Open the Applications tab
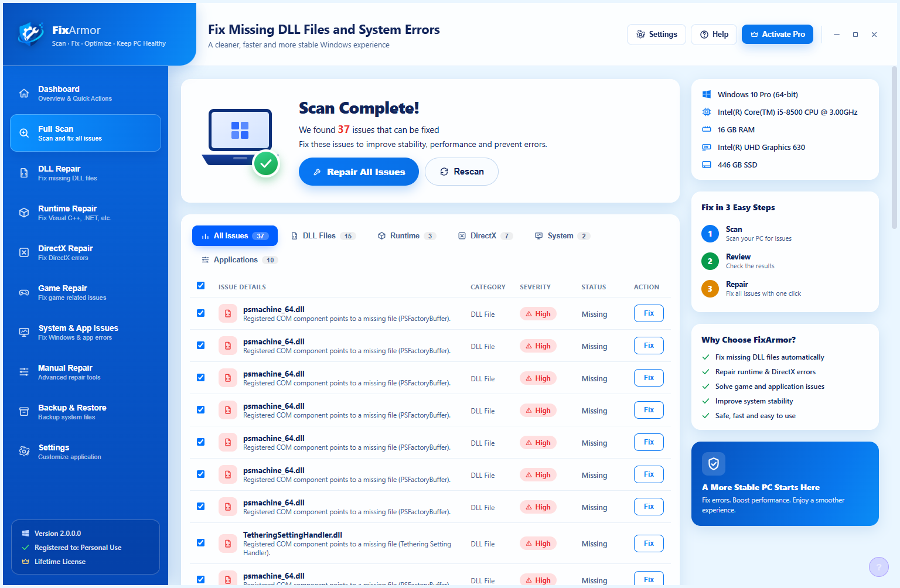This screenshot has height=588, width=900. click(239, 260)
